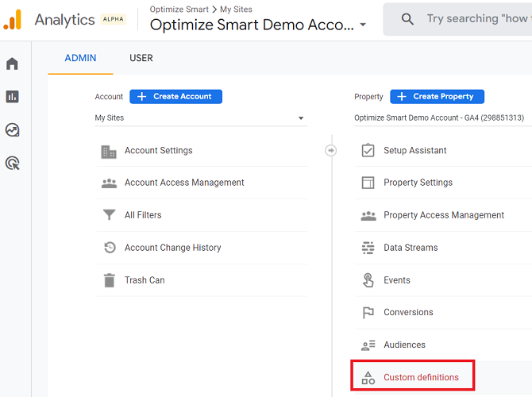Image resolution: width=532 pixels, height=397 pixels.
Task: Click the Data Streams icon
Action: 368,248
